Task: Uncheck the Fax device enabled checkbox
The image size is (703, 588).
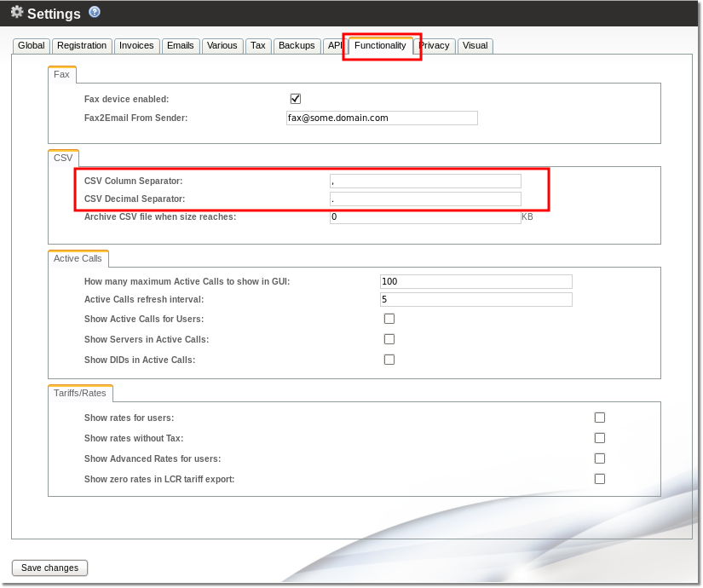Action: click(296, 99)
